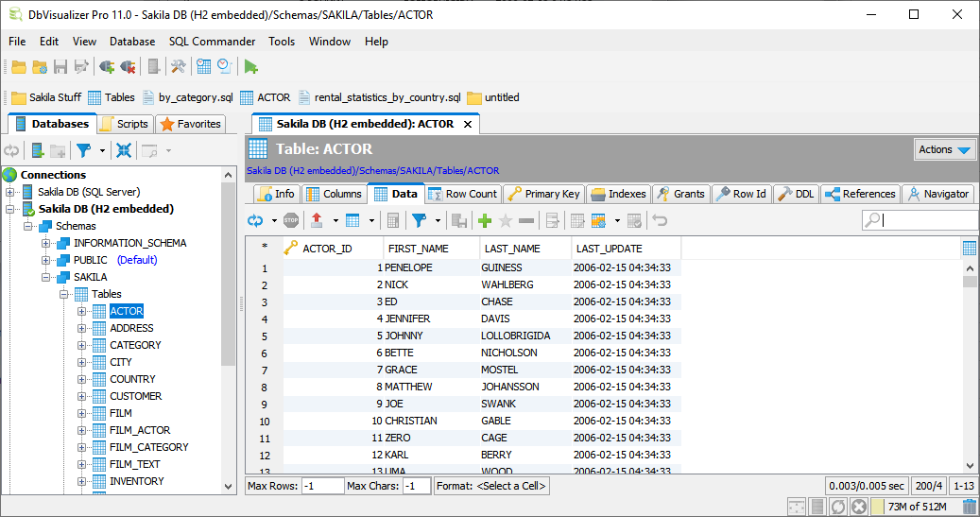Open the DDL tab
This screenshot has height=517, width=980.
(x=797, y=194)
